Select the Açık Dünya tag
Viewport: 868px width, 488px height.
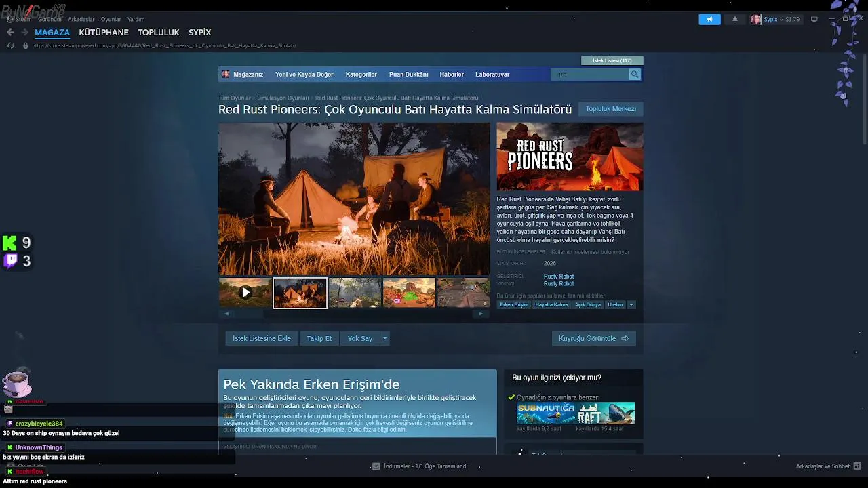click(588, 304)
